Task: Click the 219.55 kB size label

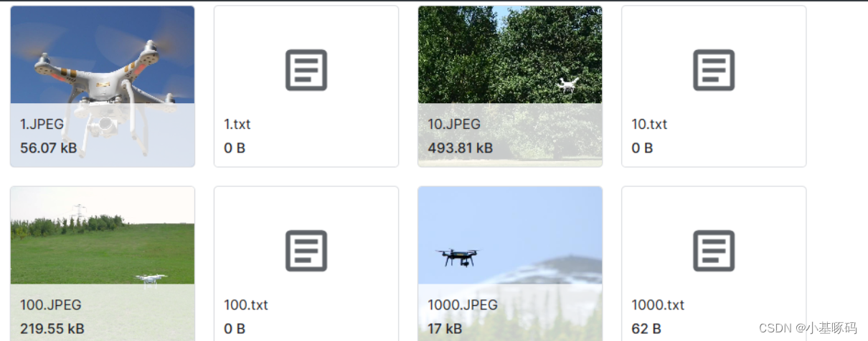Action: click(x=52, y=329)
